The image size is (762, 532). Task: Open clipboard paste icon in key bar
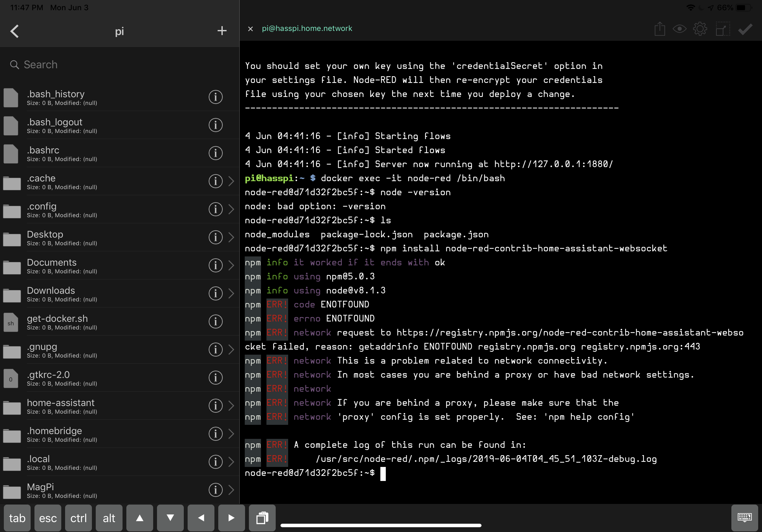coord(262,518)
